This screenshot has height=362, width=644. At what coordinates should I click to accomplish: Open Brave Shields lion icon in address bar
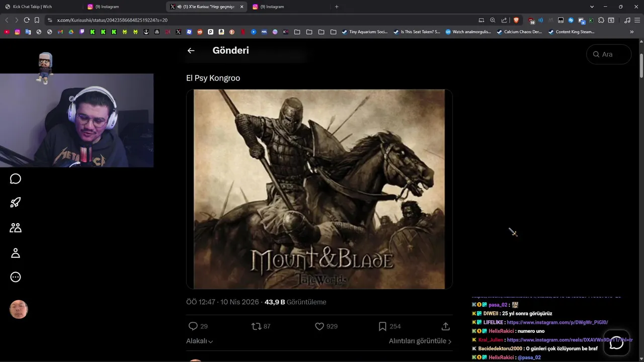pos(516,20)
